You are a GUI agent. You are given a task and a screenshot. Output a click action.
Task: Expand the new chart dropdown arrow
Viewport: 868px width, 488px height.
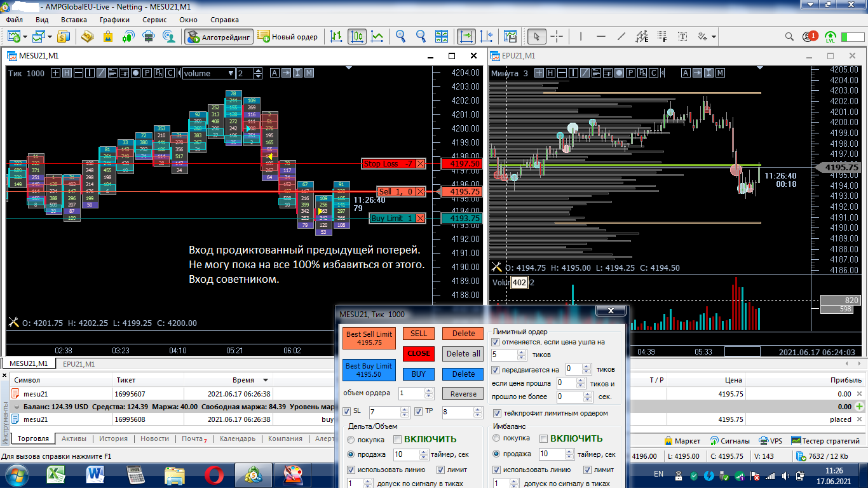click(24, 36)
